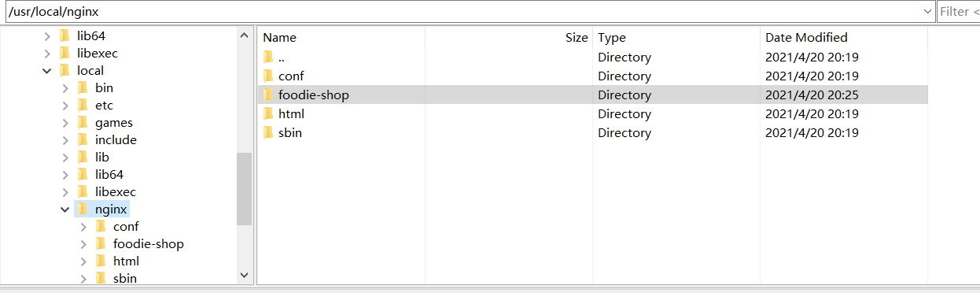Click the Type column header
The height and width of the screenshot is (293, 980).
click(x=611, y=37)
